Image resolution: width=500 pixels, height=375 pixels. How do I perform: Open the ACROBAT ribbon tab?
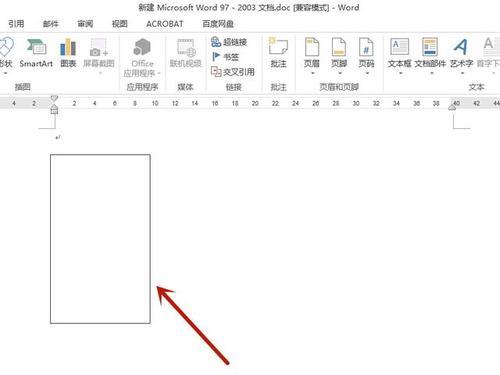165,24
